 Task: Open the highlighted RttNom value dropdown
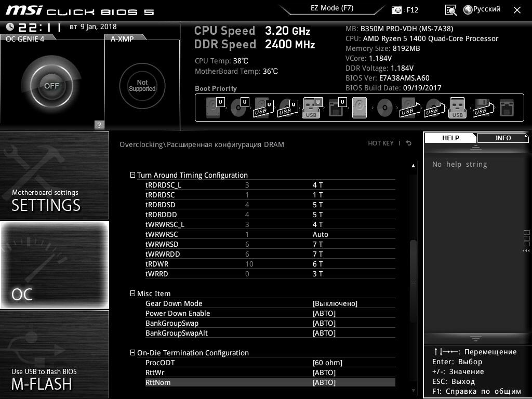click(x=324, y=382)
